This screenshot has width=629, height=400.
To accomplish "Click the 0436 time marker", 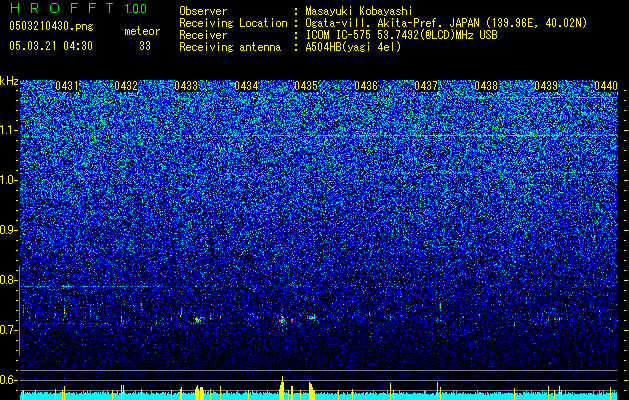I will [x=366, y=86].
